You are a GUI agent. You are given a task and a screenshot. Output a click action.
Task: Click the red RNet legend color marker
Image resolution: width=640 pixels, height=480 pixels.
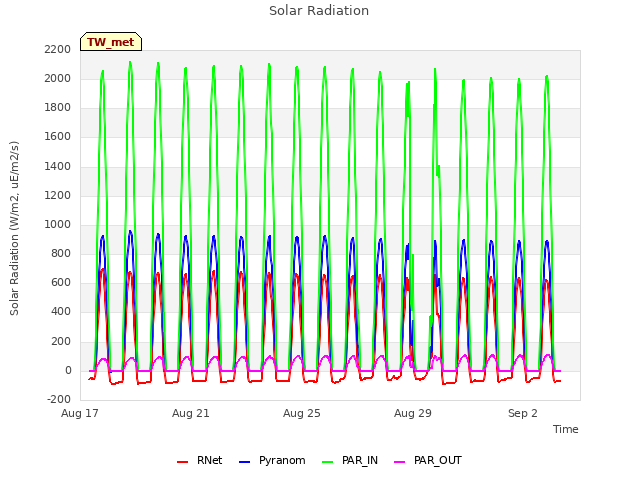click(x=182, y=462)
